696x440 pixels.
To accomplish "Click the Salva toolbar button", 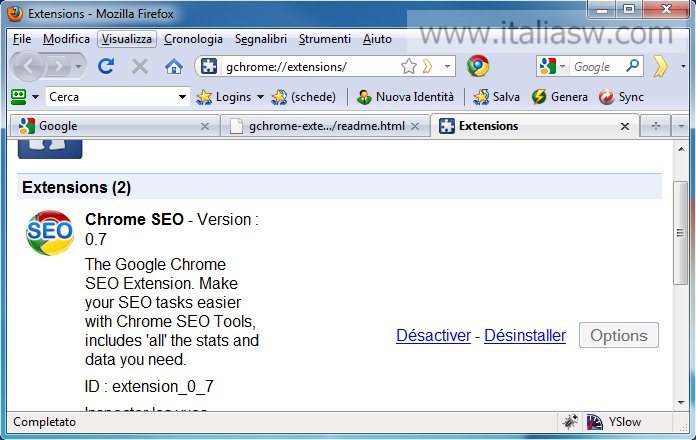I will (496, 97).
